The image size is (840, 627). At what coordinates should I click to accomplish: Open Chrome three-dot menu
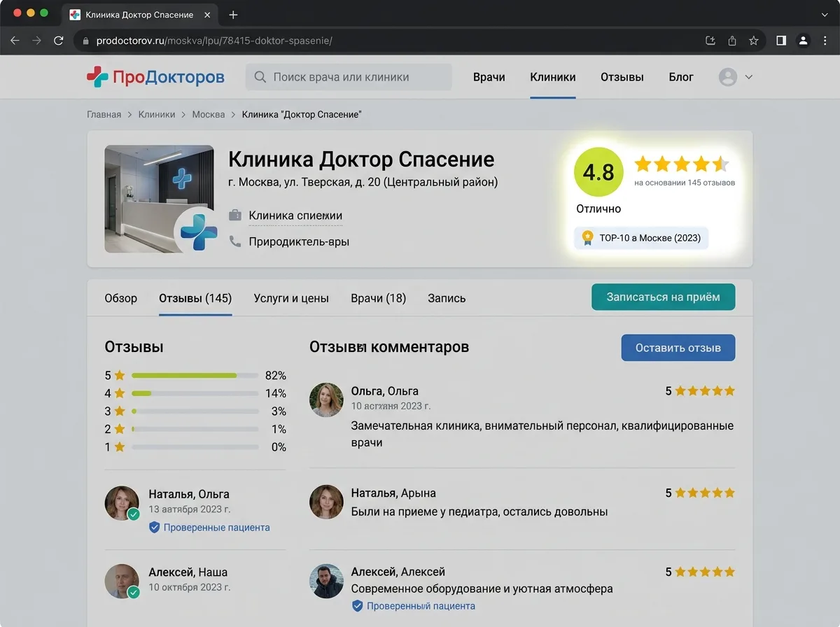tap(825, 41)
